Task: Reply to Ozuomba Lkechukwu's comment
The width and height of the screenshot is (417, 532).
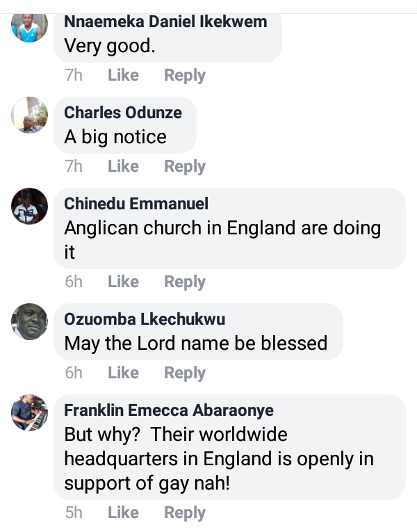Action: [184, 373]
